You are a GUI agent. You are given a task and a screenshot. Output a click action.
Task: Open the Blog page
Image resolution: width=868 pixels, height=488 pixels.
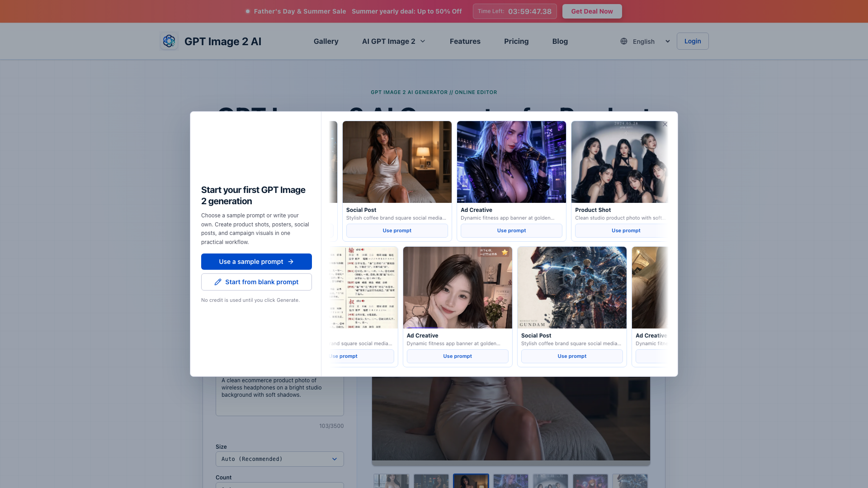[x=560, y=41]
